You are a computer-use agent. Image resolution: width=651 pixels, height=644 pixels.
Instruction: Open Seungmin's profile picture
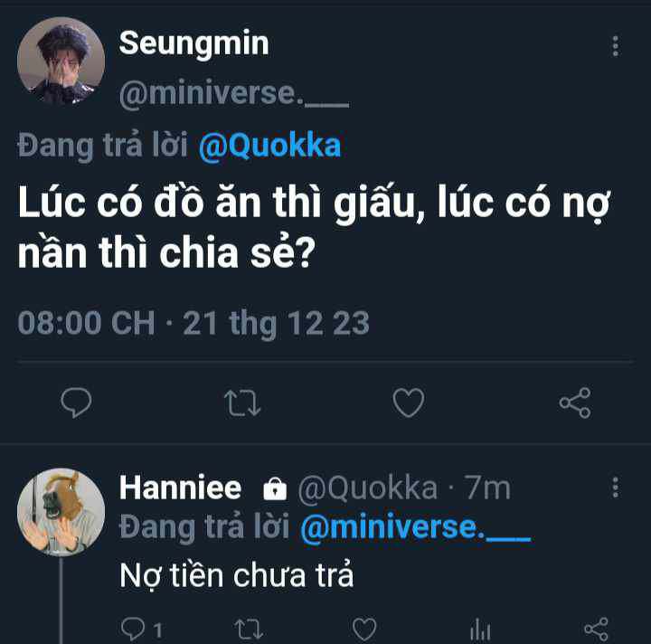tap(61, 62)
